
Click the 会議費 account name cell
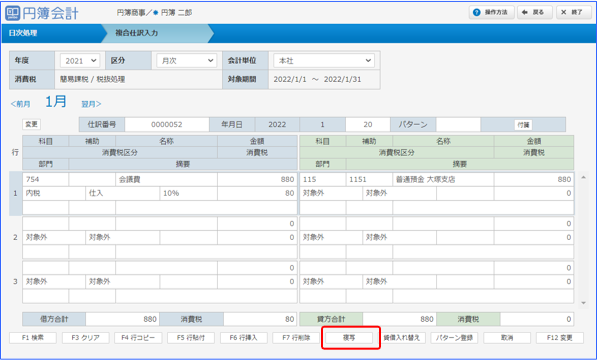click(166, 179)
